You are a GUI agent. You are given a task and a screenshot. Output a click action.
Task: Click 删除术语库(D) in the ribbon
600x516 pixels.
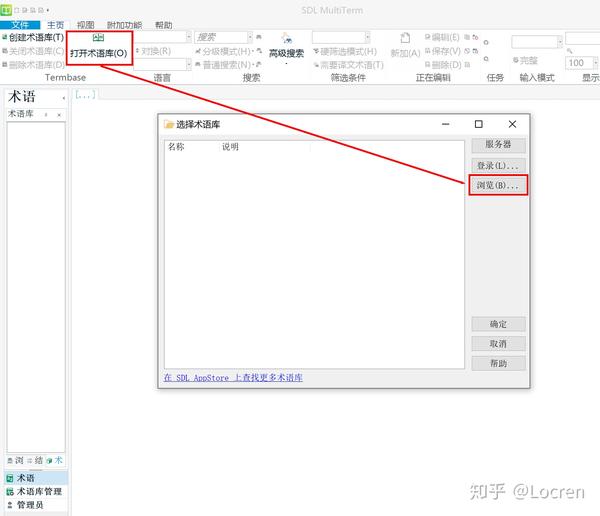tap(33, 65)
